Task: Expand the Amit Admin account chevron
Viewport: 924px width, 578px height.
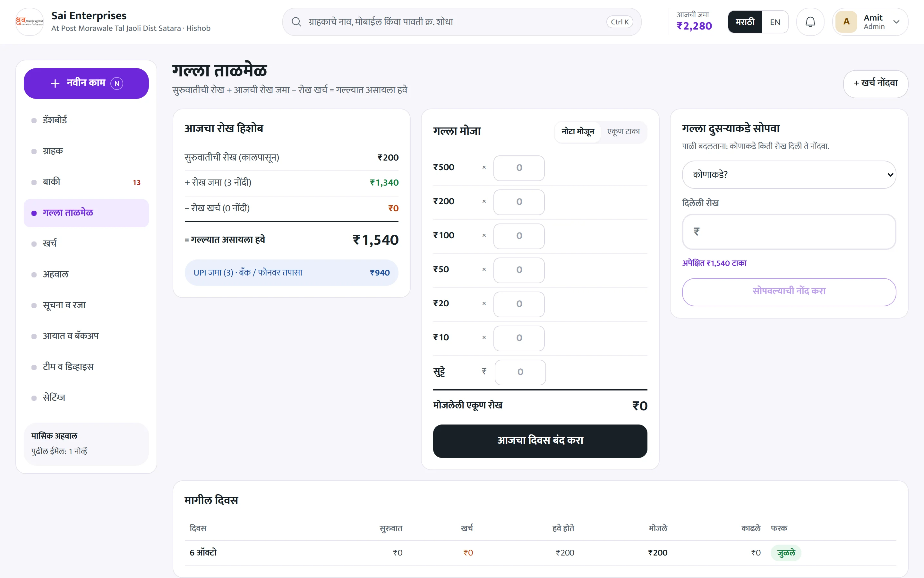Action: 896,22
